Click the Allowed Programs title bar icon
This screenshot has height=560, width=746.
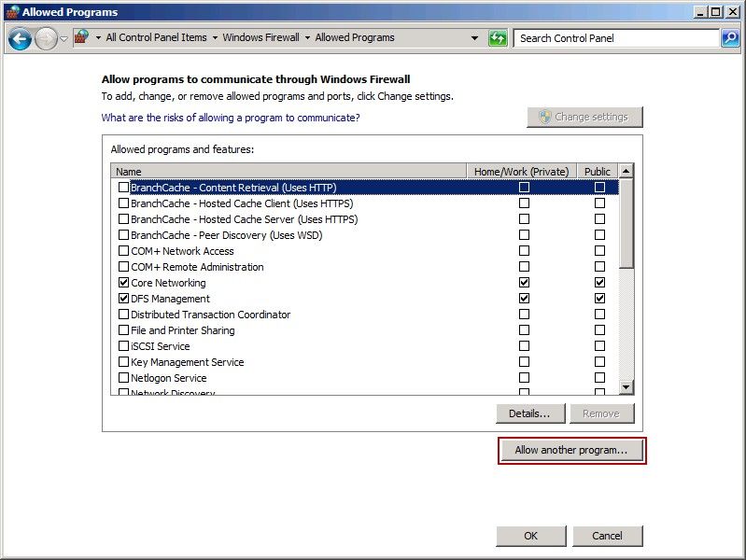click(12, 12)
